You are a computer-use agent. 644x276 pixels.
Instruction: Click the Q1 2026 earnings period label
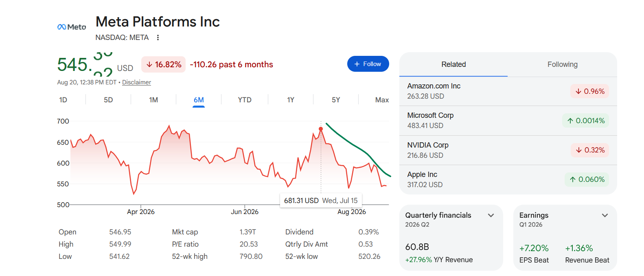click(x=531, y=225)
